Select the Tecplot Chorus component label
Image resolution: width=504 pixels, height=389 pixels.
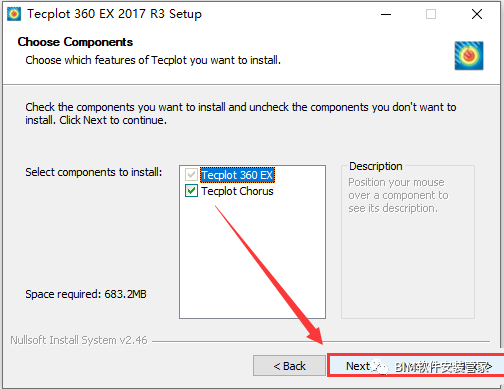point(237,191)
